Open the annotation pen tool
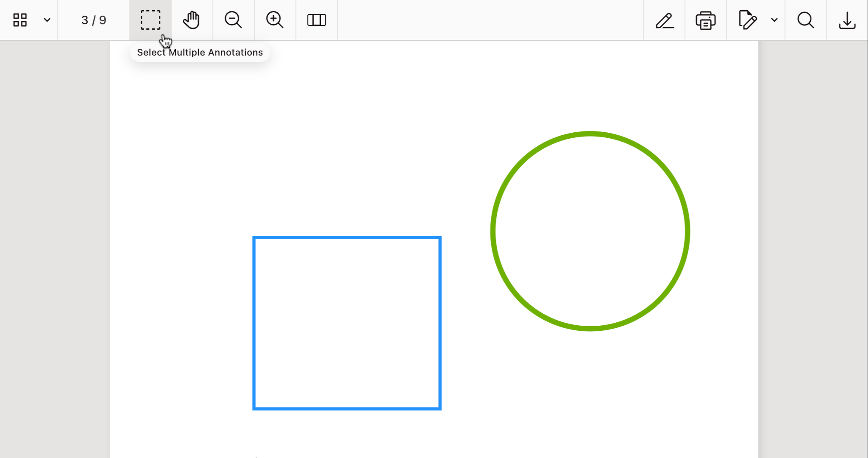This screenshot has height=458, width=868. point(664,20)
